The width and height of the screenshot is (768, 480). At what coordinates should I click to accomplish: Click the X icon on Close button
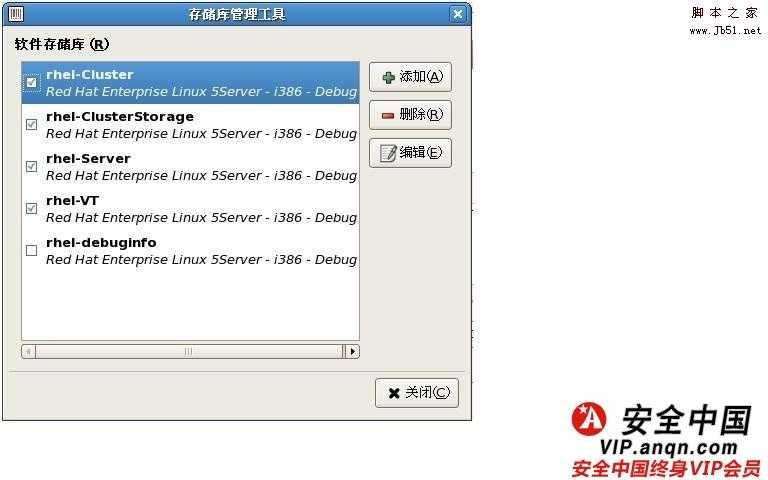tap(394, 393)
